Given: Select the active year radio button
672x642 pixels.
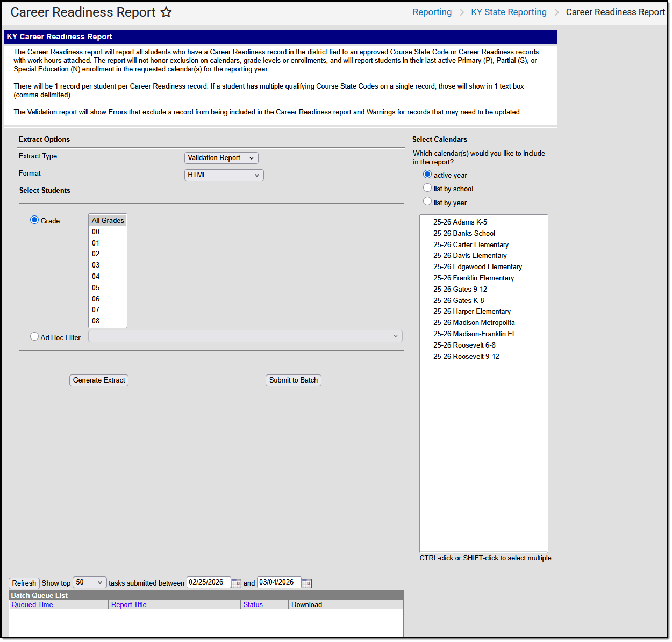Looking at the screenshot, I should [x=427, y=174].
